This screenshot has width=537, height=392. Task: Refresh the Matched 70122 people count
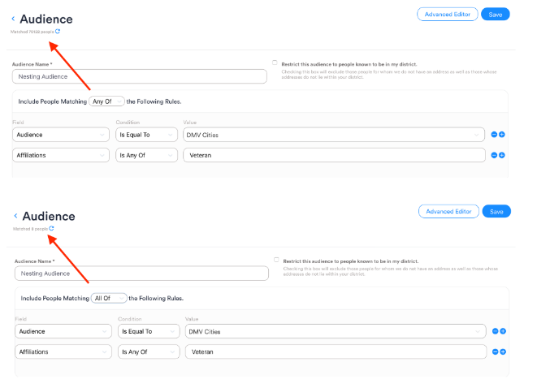click(x=58, y=32)
